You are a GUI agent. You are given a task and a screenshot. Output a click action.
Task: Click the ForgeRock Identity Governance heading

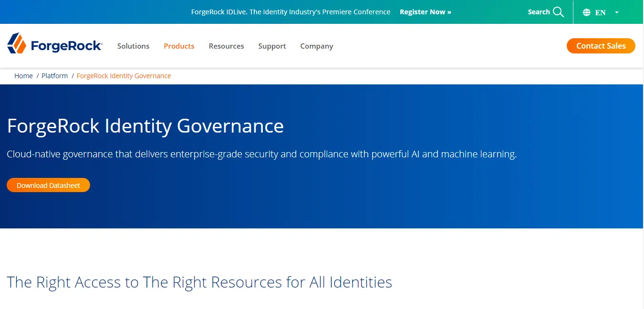[x=145, y=126]
